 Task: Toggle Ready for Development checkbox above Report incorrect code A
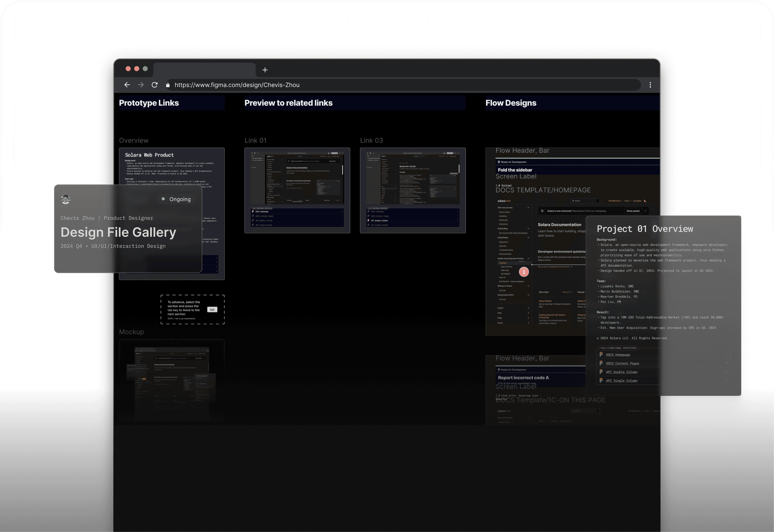click(499, 370)
